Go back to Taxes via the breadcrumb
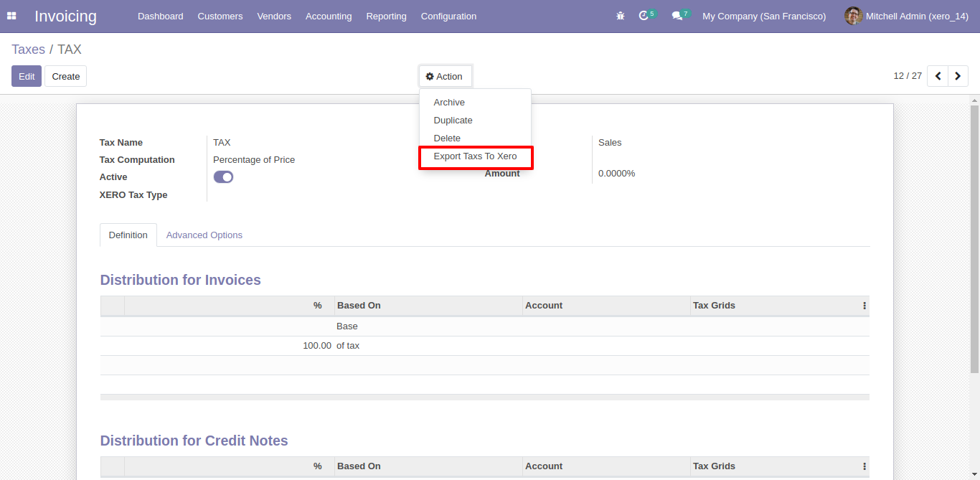 click(28, 50)
